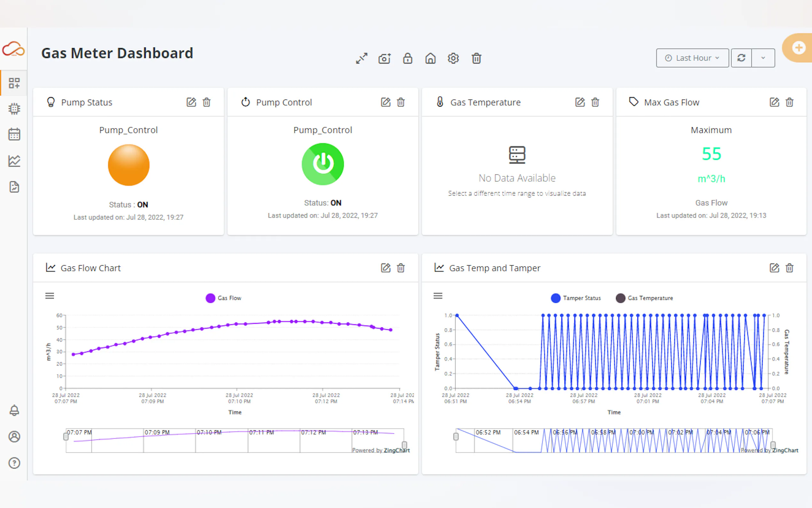Open the Last Hour time range dropdown

pyautogui.click(x=692, y=58)
